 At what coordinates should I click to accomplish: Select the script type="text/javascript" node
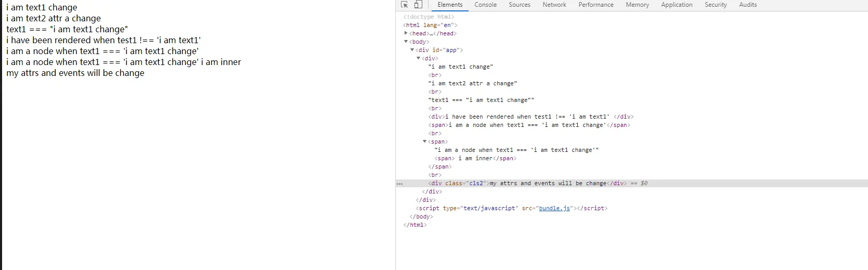tap(511, 208)
